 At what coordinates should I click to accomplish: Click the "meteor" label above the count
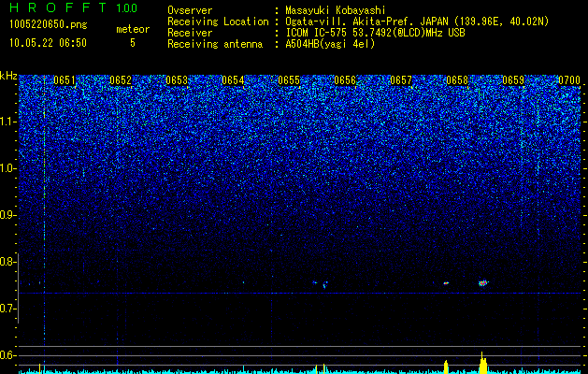click(x=133, y=29)
